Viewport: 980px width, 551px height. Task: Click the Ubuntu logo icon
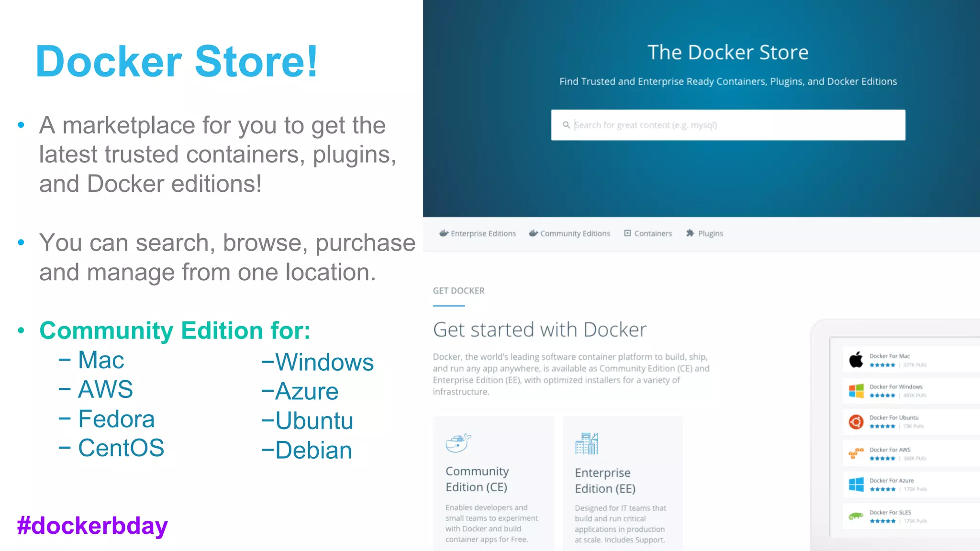856,421
